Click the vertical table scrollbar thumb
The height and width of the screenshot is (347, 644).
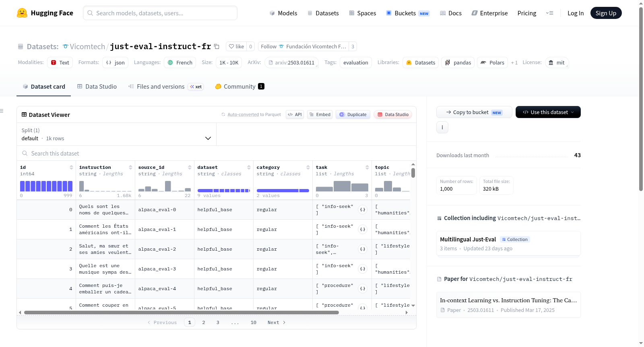pos(413,173)
